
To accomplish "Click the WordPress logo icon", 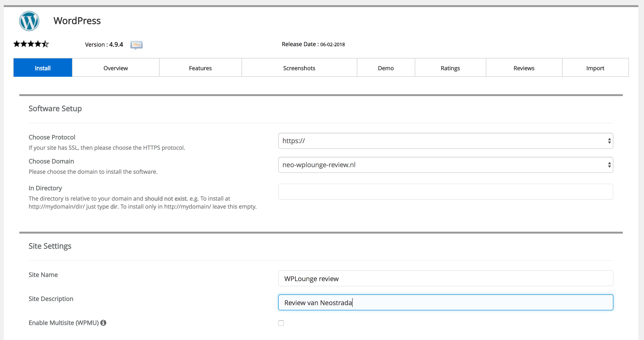I will click(x=29, y=21).
